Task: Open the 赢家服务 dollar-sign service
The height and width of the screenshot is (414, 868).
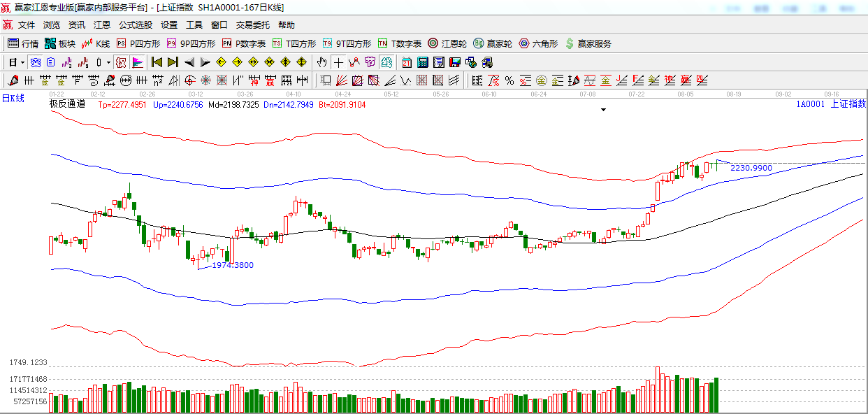Action: click(588, 43)
